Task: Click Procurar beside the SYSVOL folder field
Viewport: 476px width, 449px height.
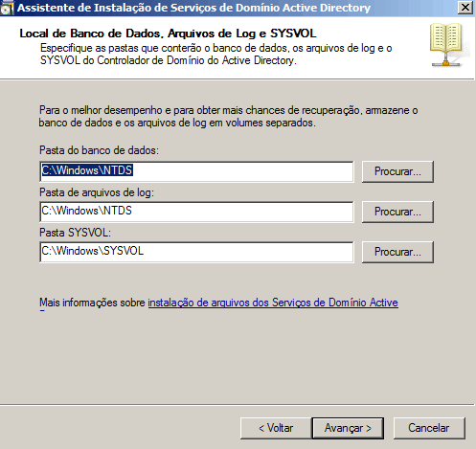Action: pyautogui.click(x=397, y=252)
